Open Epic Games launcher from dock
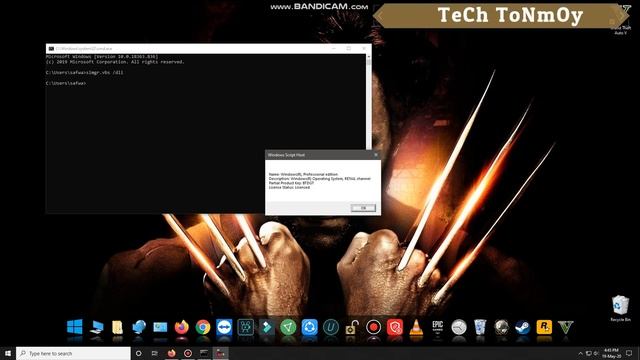640x360 pixels. point(438,327)
